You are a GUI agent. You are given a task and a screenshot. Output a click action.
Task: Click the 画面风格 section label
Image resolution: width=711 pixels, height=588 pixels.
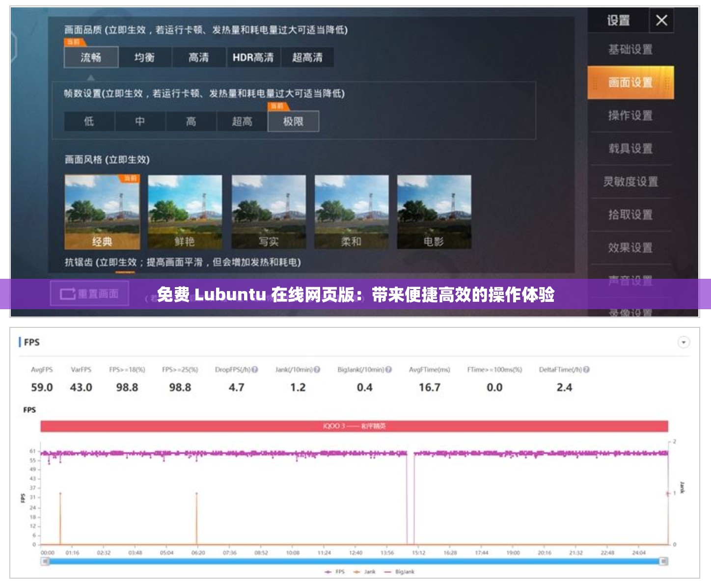(x=107, y=160)
